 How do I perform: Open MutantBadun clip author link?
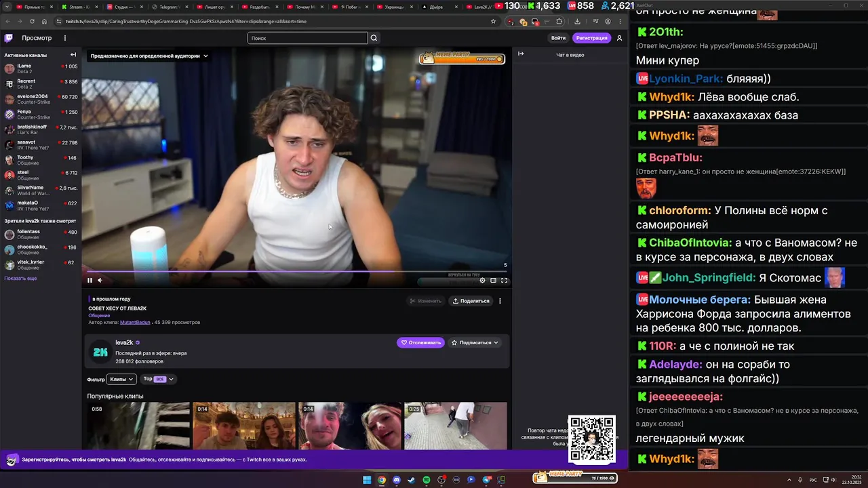coord(135,323)
